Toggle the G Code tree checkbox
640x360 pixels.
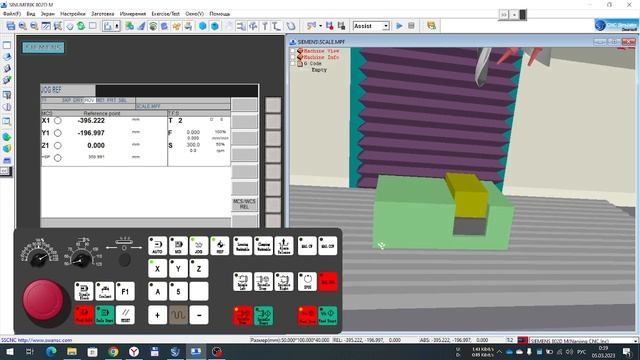coord(292,64)
